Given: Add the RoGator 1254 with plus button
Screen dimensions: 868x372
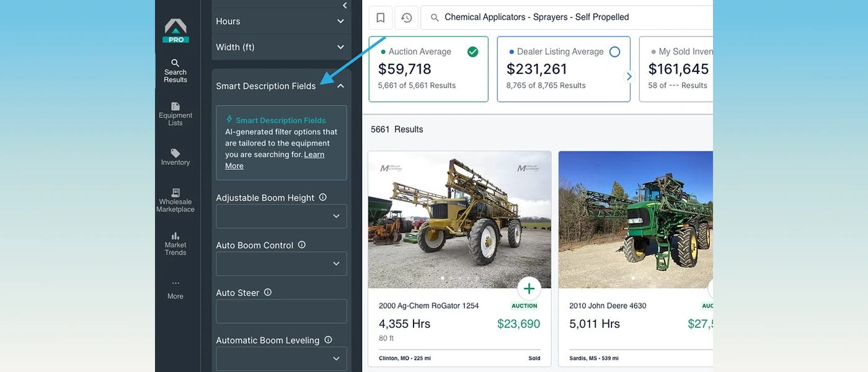Looking at the screenshot, I should pyautogui.click(x=529, y=288).
